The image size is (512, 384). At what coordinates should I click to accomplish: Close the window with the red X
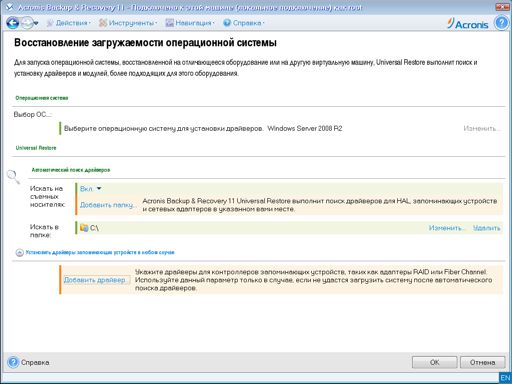click(x=502, y=7)
